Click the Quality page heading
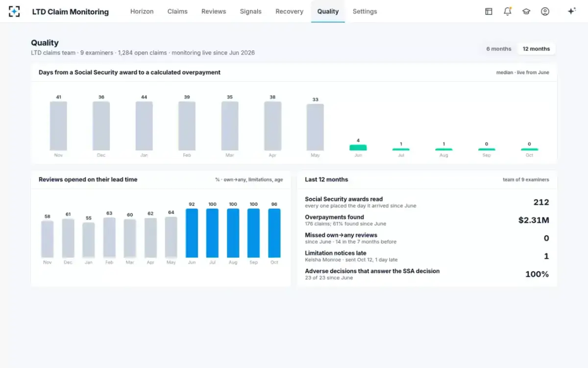The width and height of the screenshot is (588, 368). point(45,43)
